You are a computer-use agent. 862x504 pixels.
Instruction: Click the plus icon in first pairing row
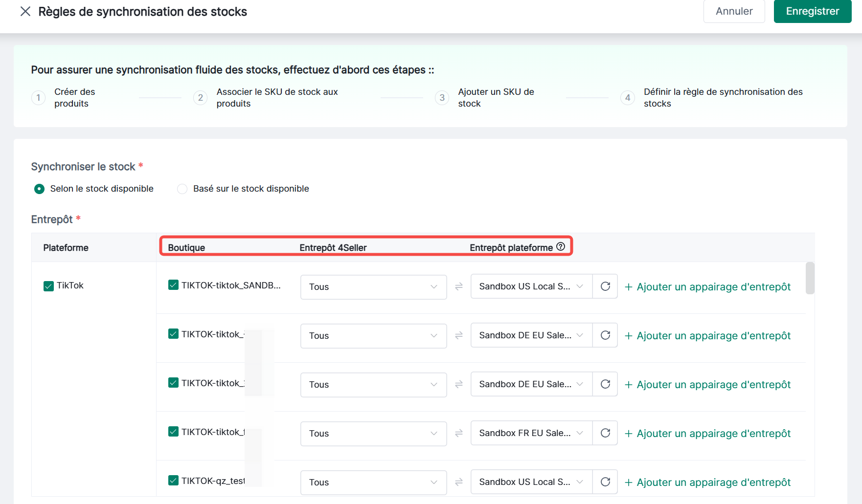pyautogui.click(x=629, y=287)
